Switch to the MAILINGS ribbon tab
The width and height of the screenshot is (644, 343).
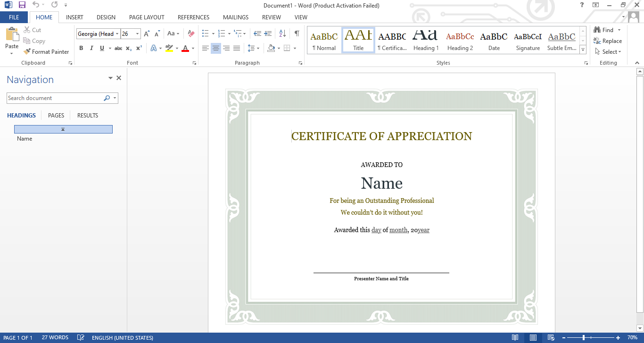(x=235, y=17)
